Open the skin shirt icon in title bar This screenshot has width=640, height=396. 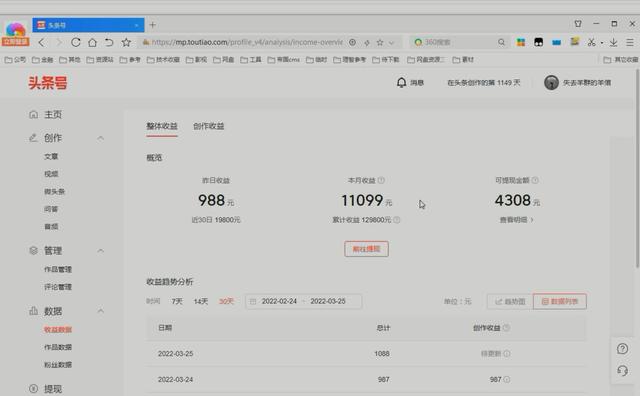point(578,24)
